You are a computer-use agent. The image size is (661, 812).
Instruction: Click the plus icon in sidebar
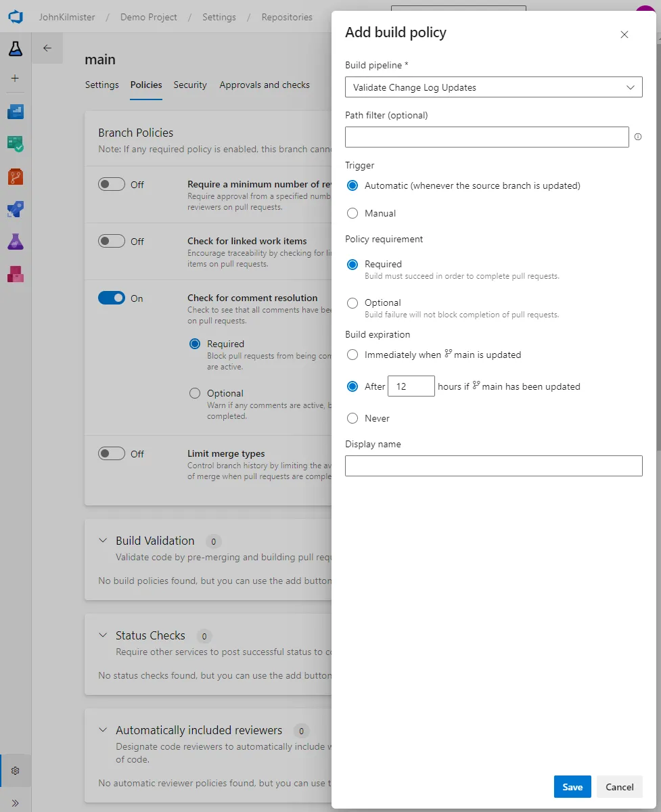(x=15, y=78)
